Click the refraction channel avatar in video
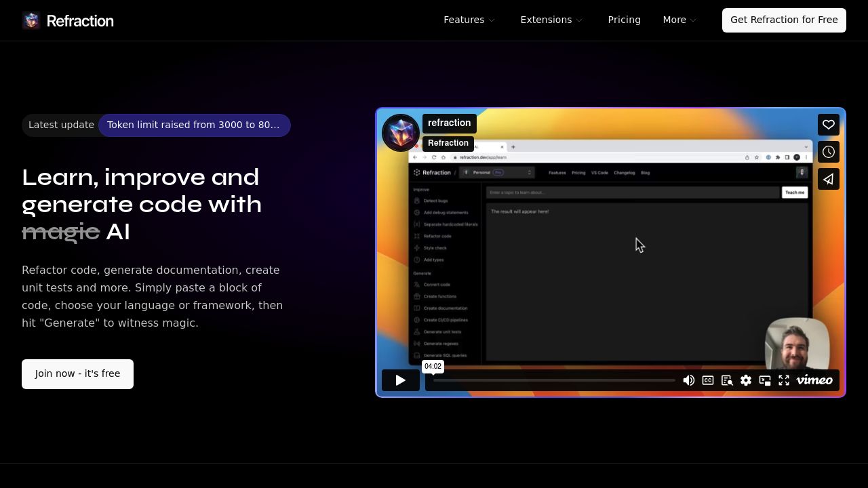Screen dimensions: 868x488 [401, 132]
